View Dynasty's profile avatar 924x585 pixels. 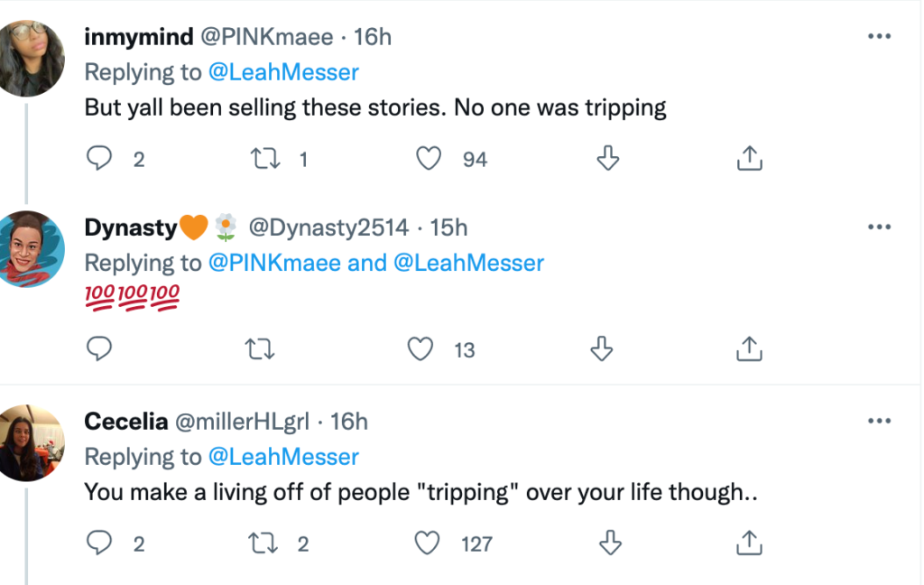[32, 248]
